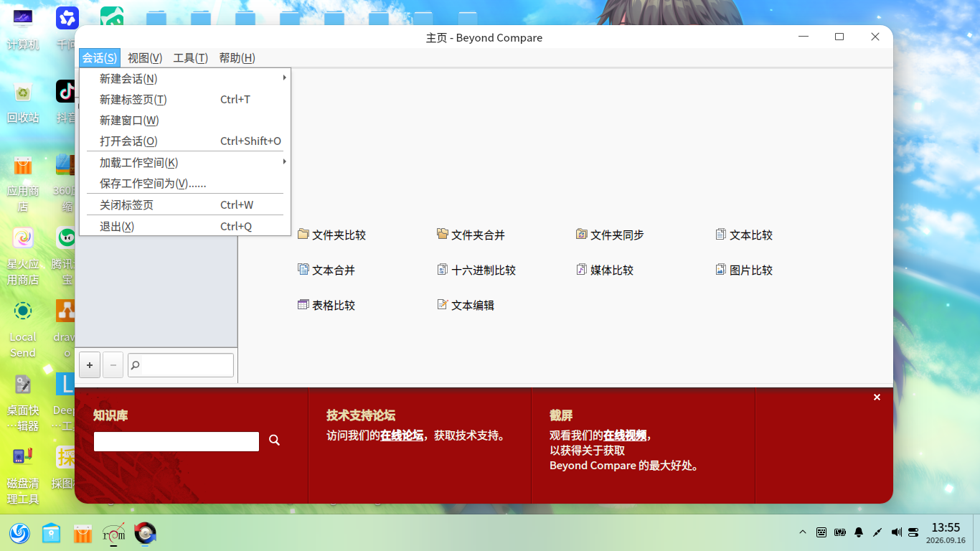
Task: Click the notification bell in system tray
Action: point(859,532)
